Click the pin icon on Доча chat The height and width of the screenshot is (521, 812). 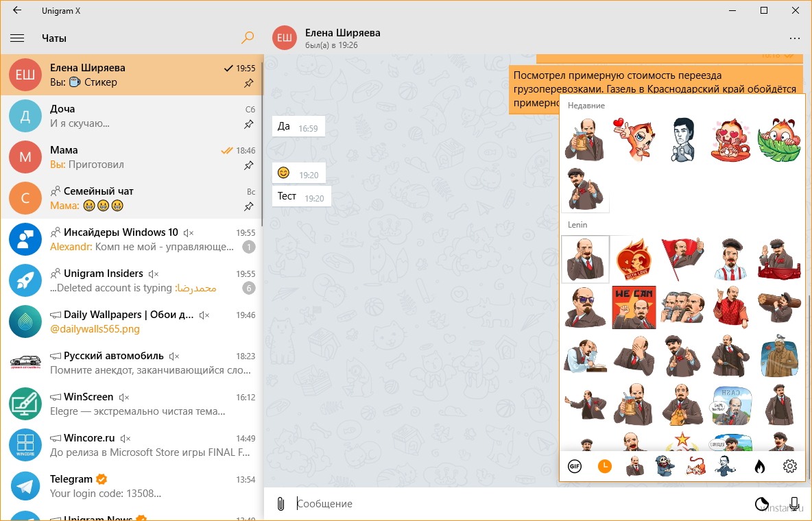click(248, 124)
